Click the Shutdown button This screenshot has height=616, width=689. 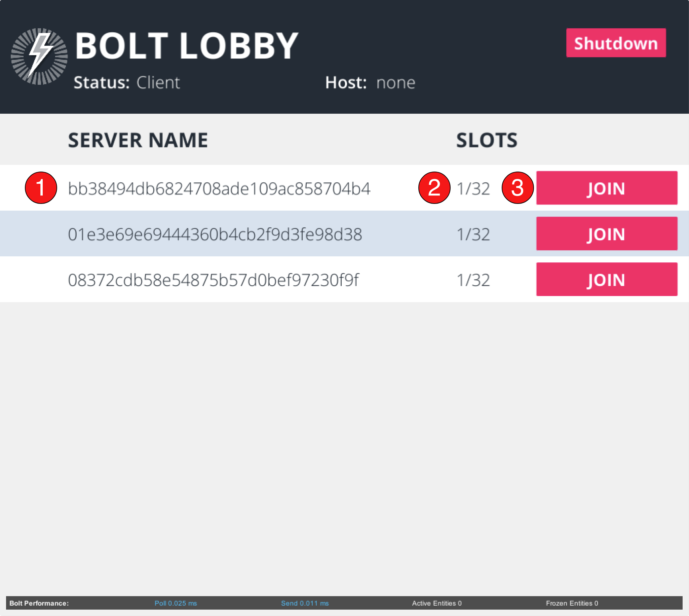616,43
